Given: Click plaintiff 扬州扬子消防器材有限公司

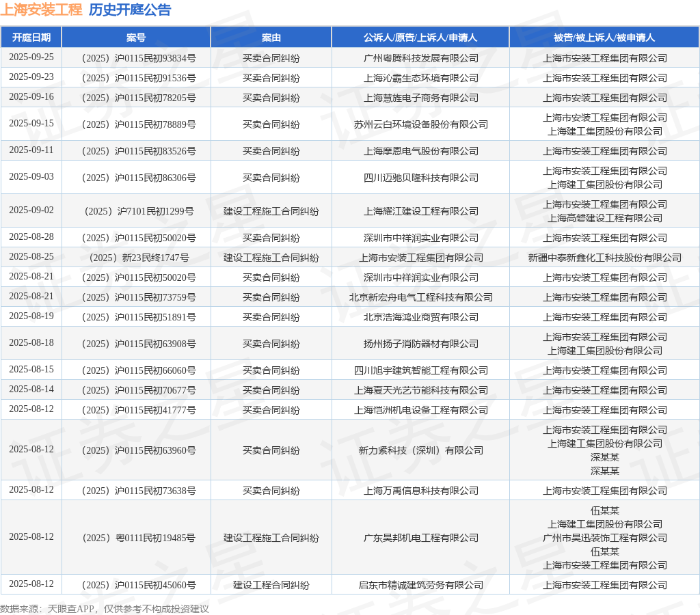Looking at the screenshot, I should point(421,344).
